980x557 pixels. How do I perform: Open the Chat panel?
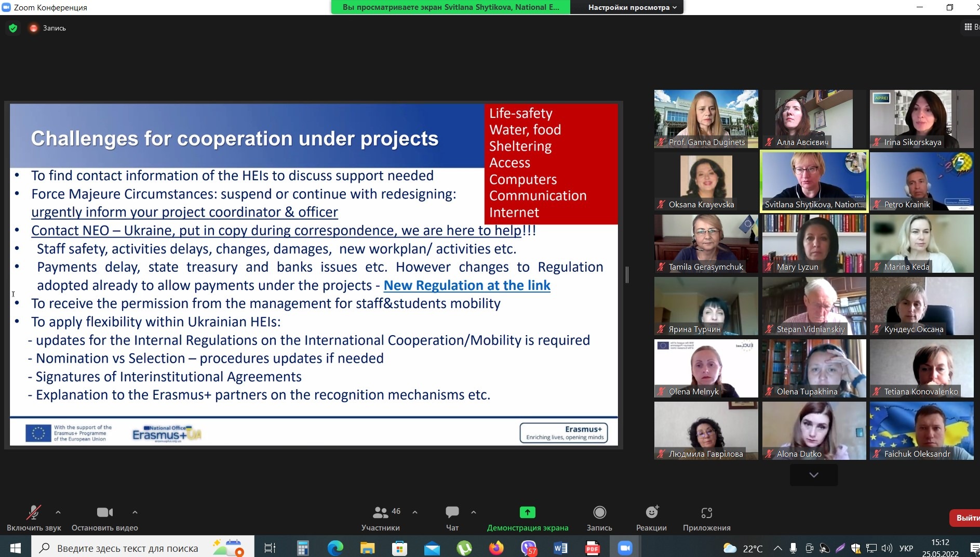(x=452, y=513)
